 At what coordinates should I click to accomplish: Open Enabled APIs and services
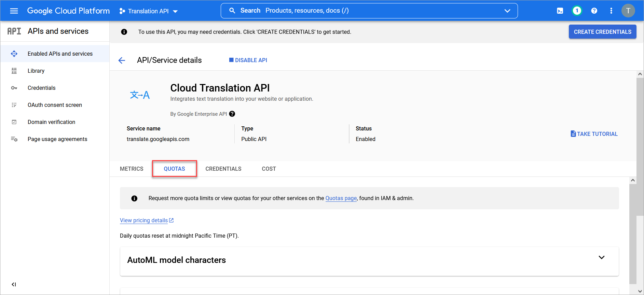[55, 54]
